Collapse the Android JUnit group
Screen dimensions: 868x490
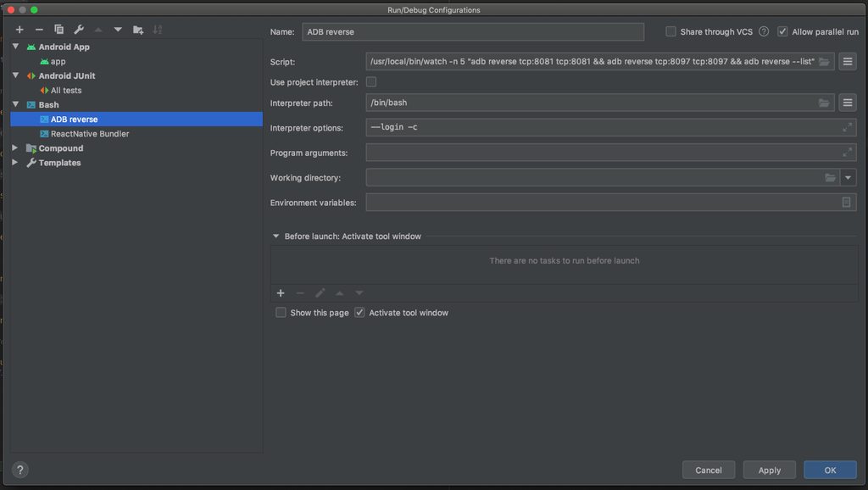coord(15,75)
